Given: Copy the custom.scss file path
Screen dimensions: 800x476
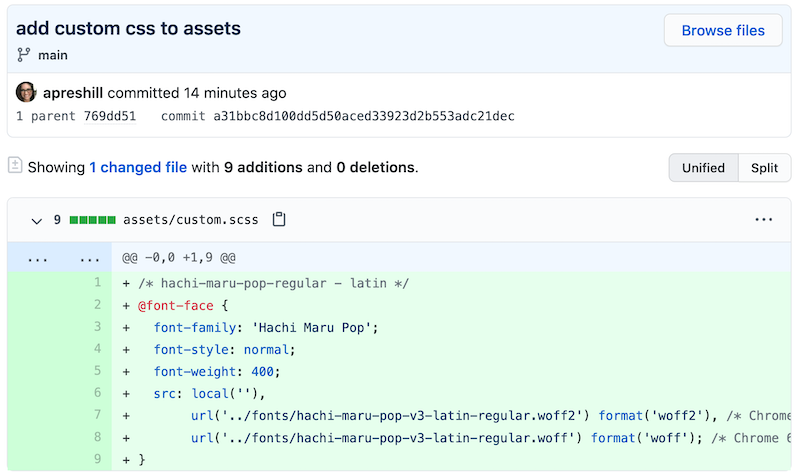Looking at the screenshot, I should pos(280,220).
